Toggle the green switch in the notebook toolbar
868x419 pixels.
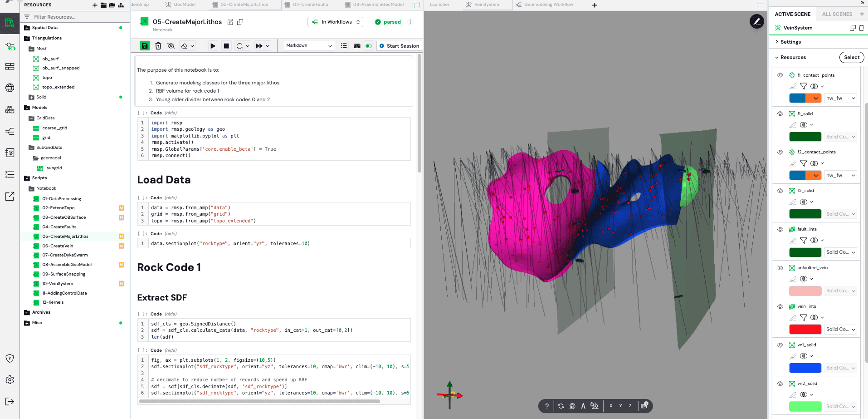pos(369,46)
